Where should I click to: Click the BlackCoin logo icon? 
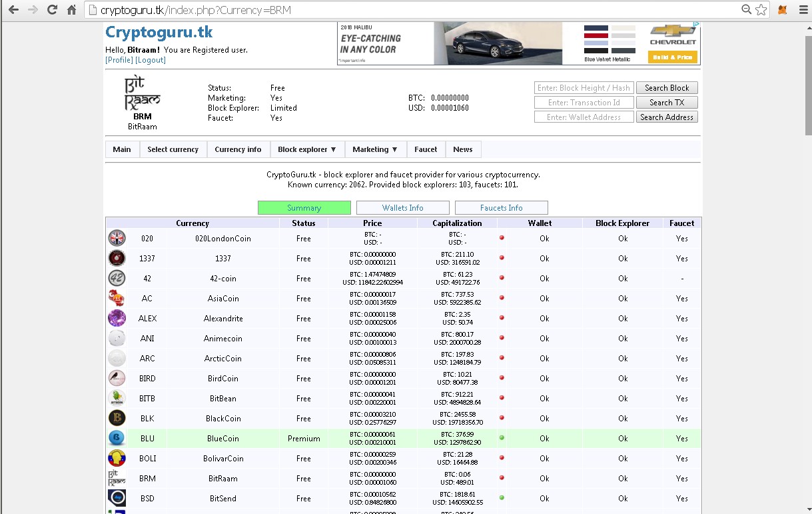(117, 418)
